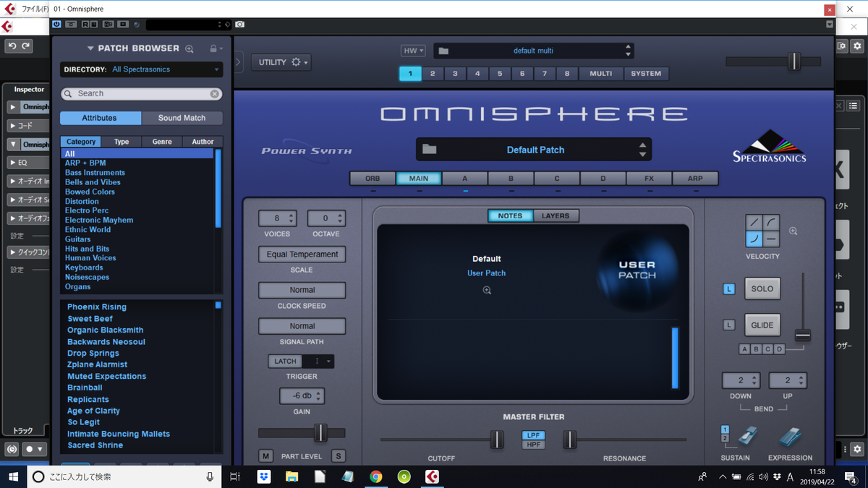
Task: Open the HW hardware profile dropdown
Action: (x=413, y=51)
